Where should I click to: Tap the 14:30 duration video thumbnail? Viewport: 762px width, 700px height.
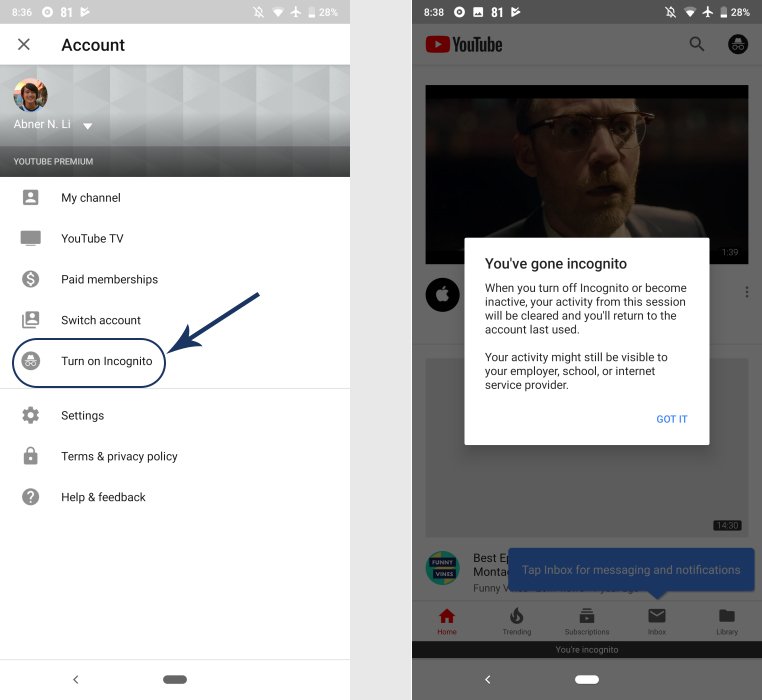point(587,448)
